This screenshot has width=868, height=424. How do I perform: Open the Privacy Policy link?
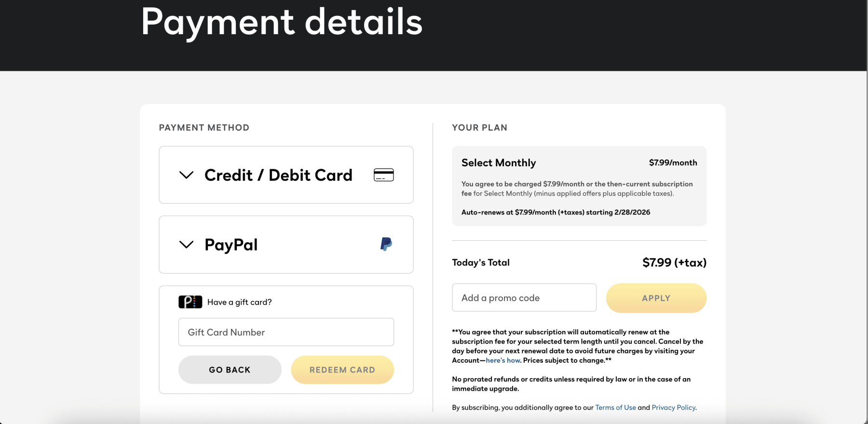pyautogui.click(x=673, y=408)
